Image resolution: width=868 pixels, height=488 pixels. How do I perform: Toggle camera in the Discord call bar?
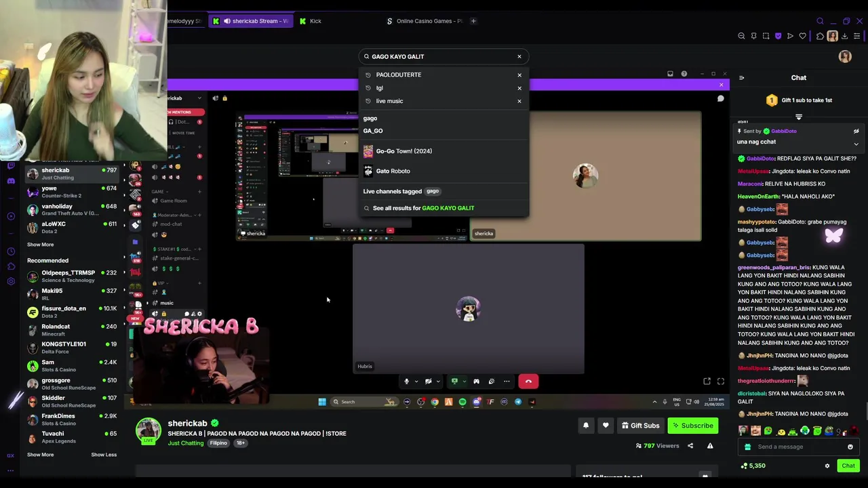pyautogui.click(x=428, y=382)
